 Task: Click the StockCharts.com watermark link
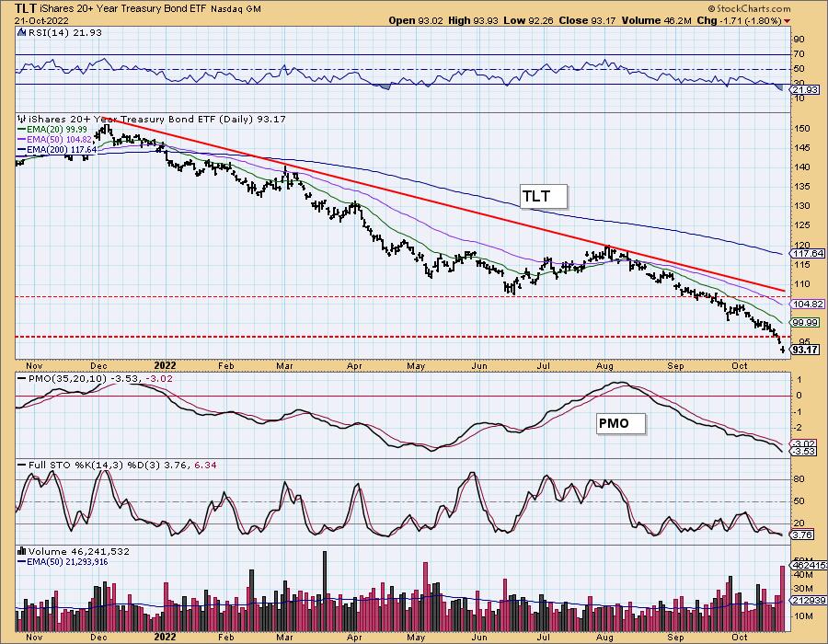(x=749, y=8)
